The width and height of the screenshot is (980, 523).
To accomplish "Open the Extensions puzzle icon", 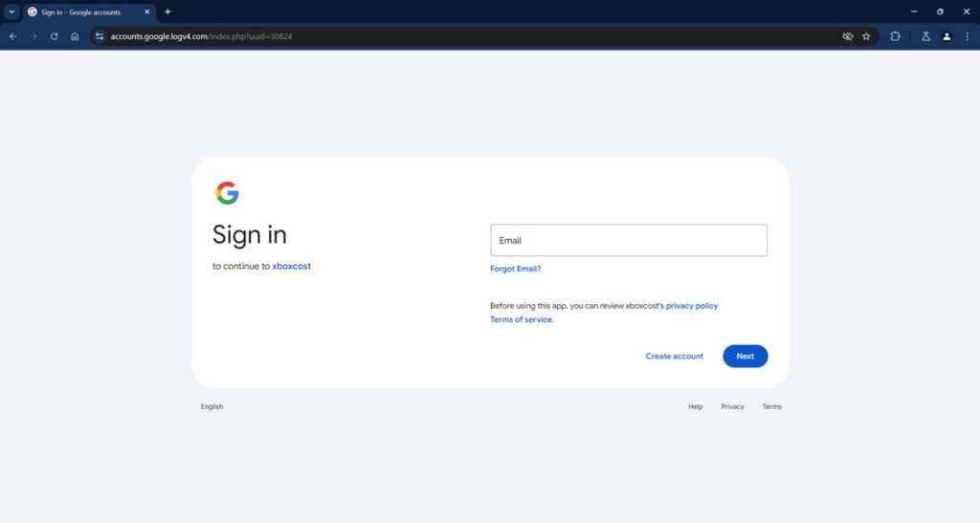I will coord(895,36).
